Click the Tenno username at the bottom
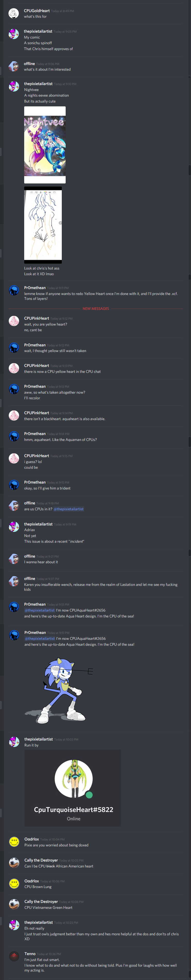The width and height of the screenshot is (191, 980). (30, 954)
